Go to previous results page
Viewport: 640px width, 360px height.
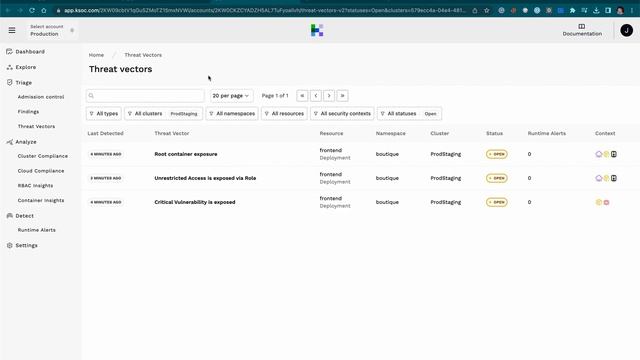pos(316,96)
